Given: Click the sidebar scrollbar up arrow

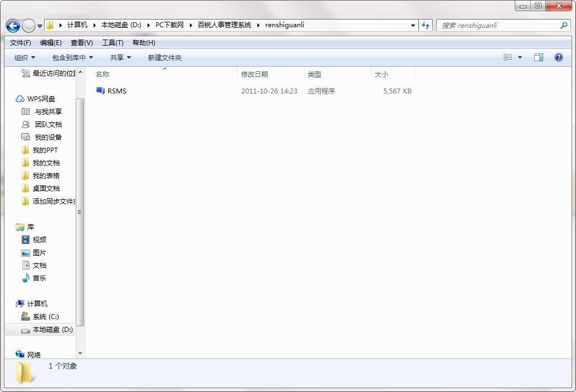Looking at the screenshot, I should (x=80, y=72).
